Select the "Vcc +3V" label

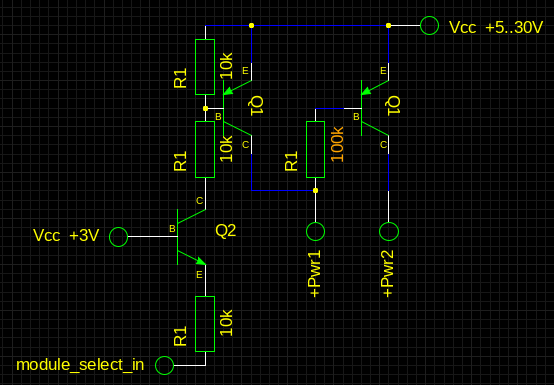(66, 235)
